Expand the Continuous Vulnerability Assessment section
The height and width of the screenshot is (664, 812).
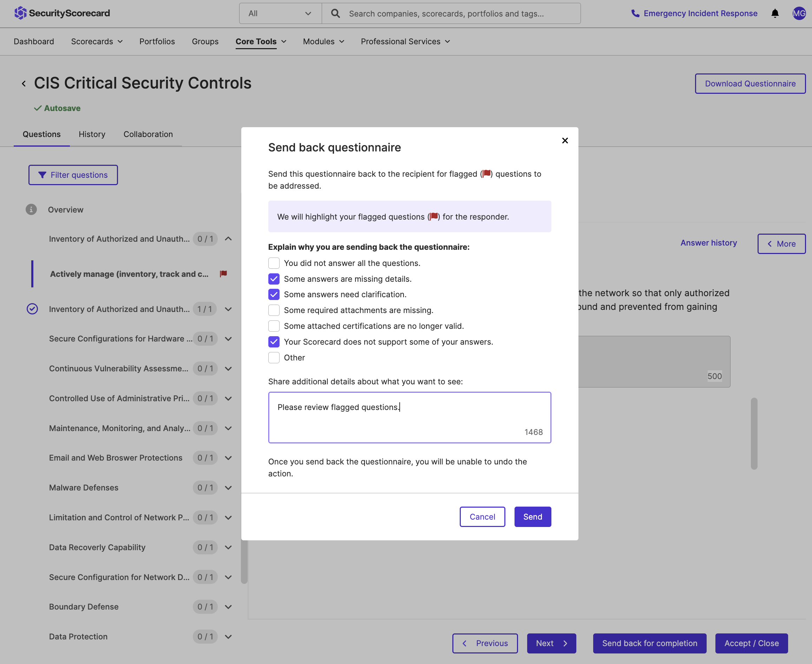coord(228,368)
